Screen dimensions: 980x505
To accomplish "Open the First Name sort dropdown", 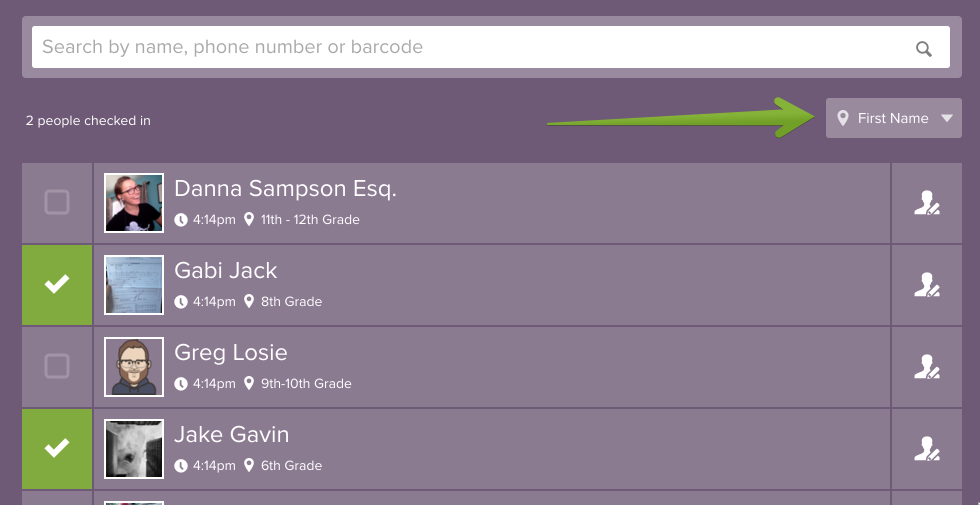I will click(893, 118).
